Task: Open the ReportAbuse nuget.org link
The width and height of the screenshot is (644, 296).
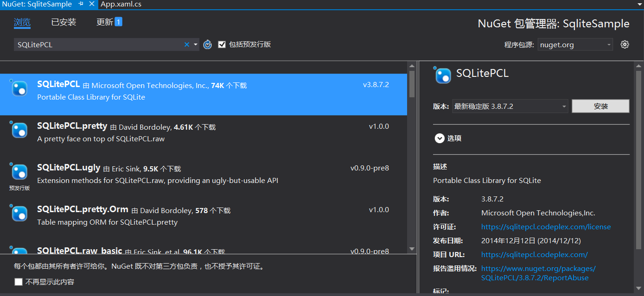Action: click(x=538, y=273)
